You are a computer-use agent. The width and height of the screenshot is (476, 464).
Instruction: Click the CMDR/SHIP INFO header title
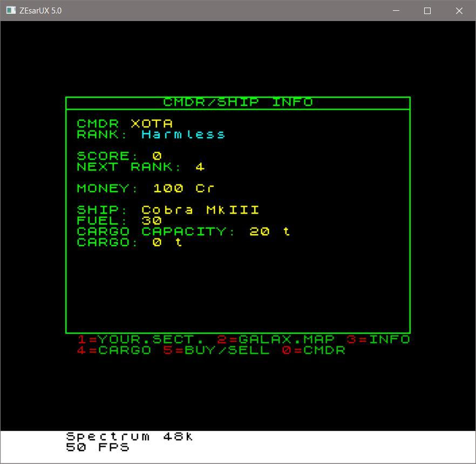238,103
